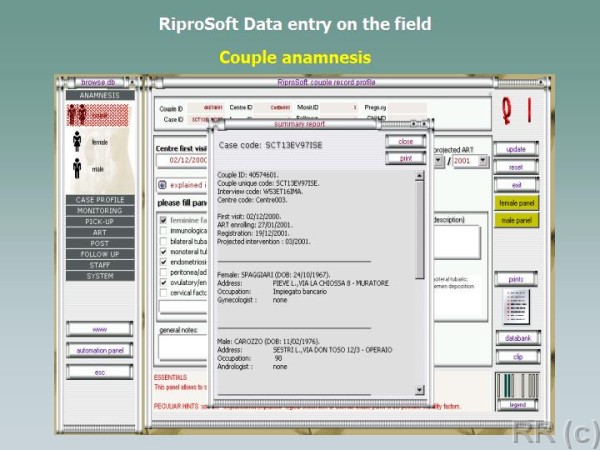The image size is (600, 450).
Task: Open the projected ART month dropdown
Action: tap(439, 161)
